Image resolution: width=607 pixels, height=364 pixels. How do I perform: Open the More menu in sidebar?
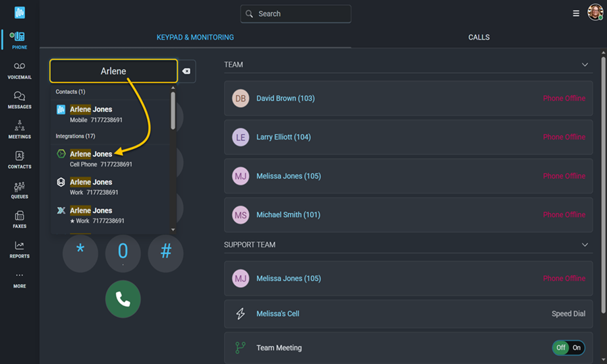(20, 279)
